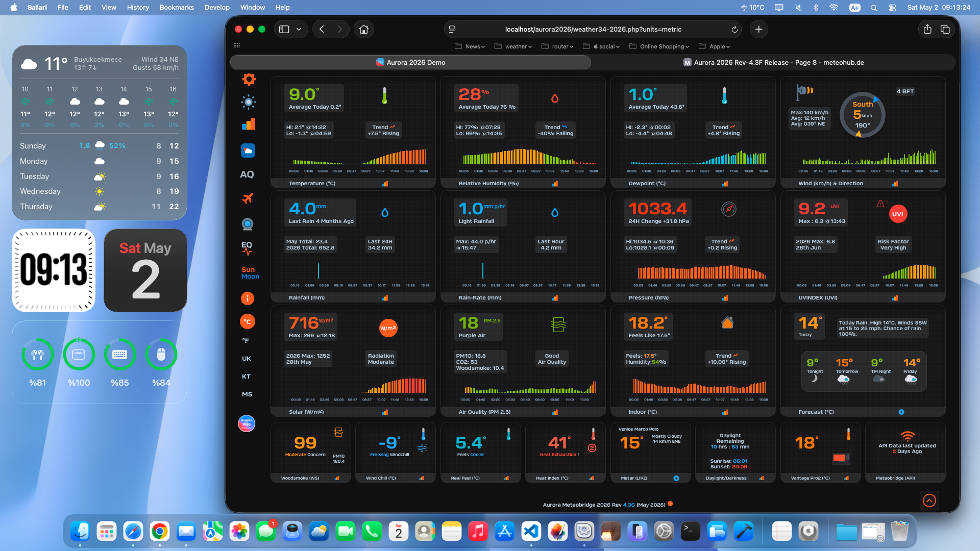Open the chart icon on the Pressure (hPa) bar

point(725,298)
